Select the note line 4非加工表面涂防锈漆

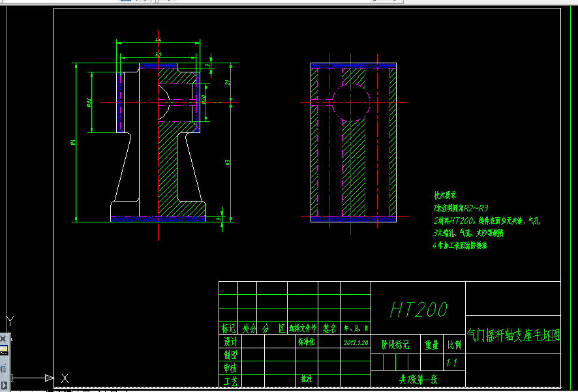tap(460, 245)
